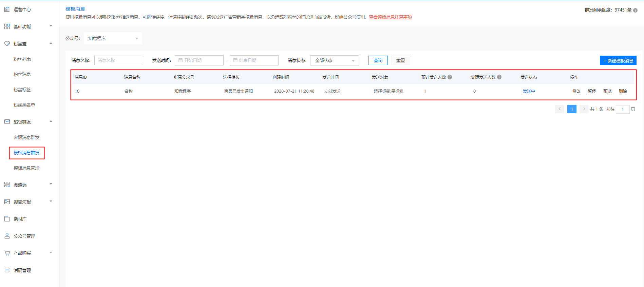Open the 消息状态 dropdown
The image size is (644, 287).
(334, 60)
